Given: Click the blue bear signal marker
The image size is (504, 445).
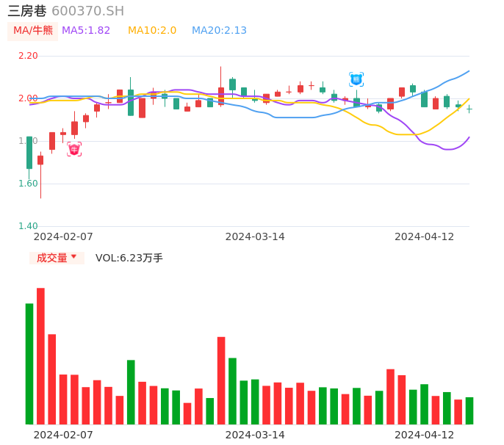Looking at the screenshot, I should tap(356, 79).
